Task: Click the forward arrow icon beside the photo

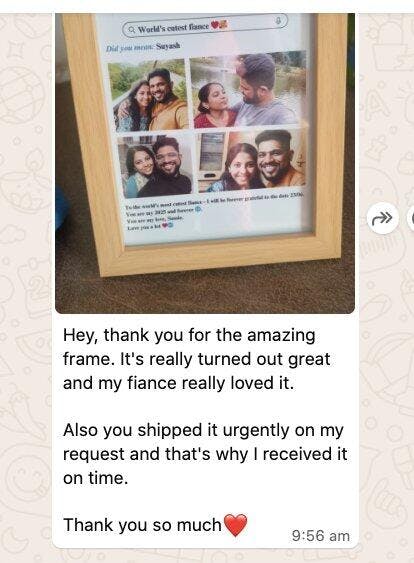Action: pos(383,218)
